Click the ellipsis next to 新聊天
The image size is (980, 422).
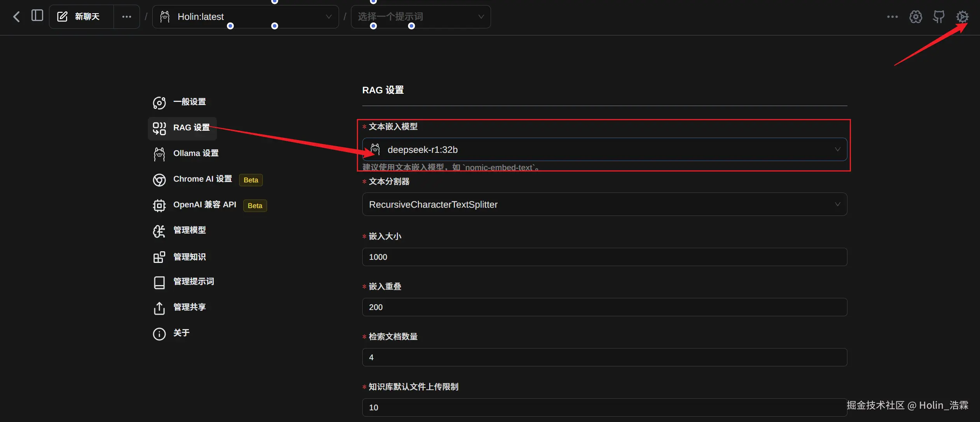127,17
